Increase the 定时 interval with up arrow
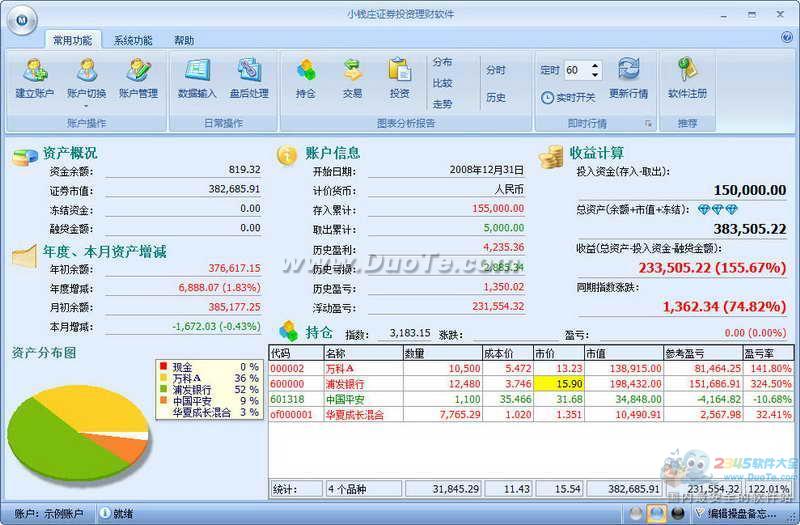This screenshot has width=800, height=525. point(595,66)
